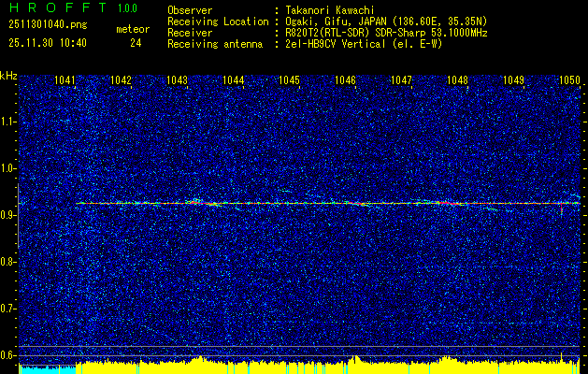
Task: Click time marker 1044
Action: tap(234, 79)
